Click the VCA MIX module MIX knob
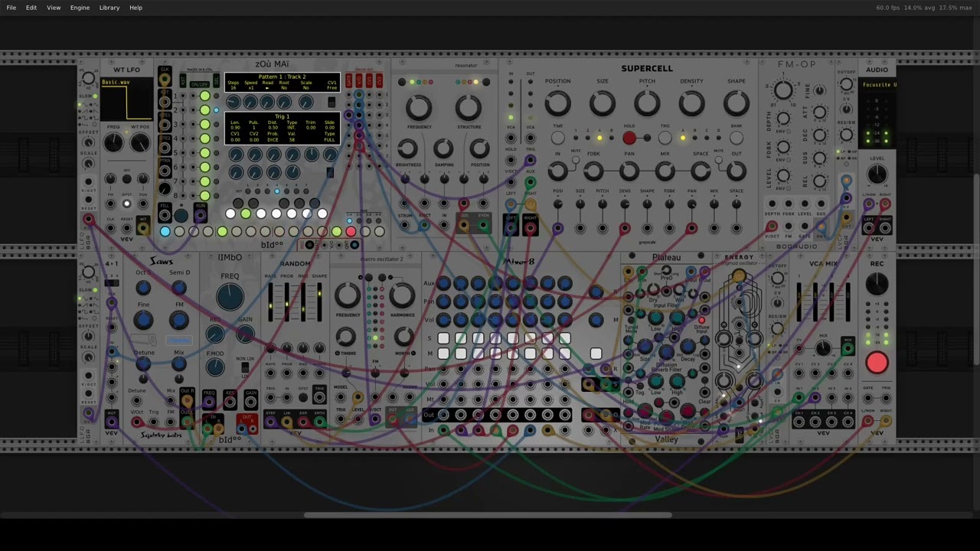This screenshot has width=980, height=551. pos(823,349)
